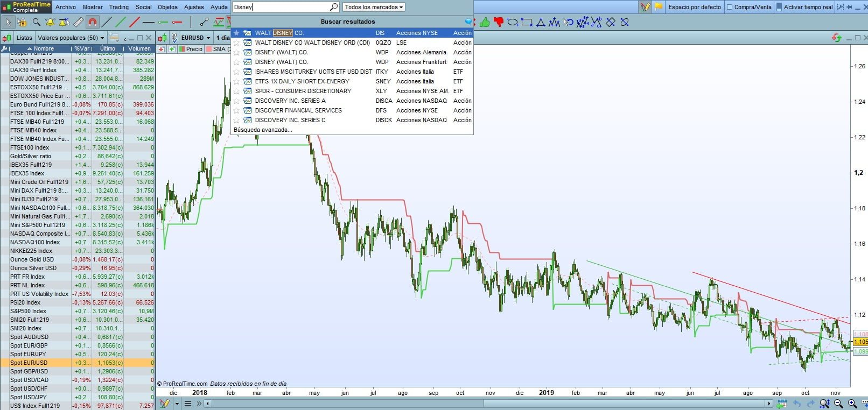Screen dimensions: 868x410
Task: Select the S&P500 Index row
Action: 78,311
